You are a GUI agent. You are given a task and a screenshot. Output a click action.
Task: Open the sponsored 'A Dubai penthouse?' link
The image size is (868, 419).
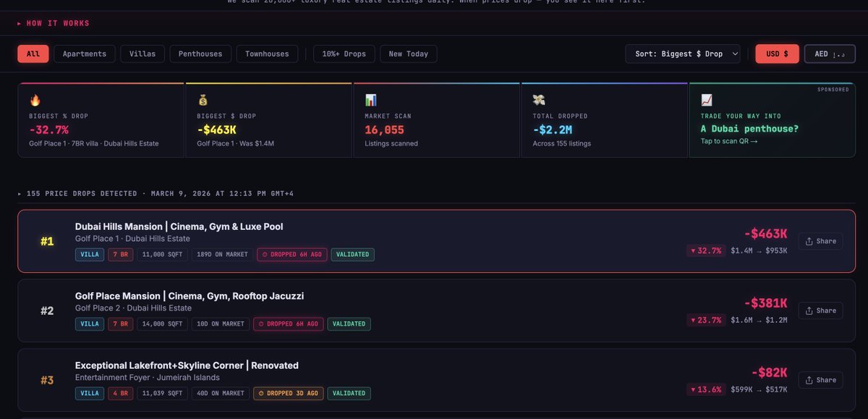tap(749, 129)
